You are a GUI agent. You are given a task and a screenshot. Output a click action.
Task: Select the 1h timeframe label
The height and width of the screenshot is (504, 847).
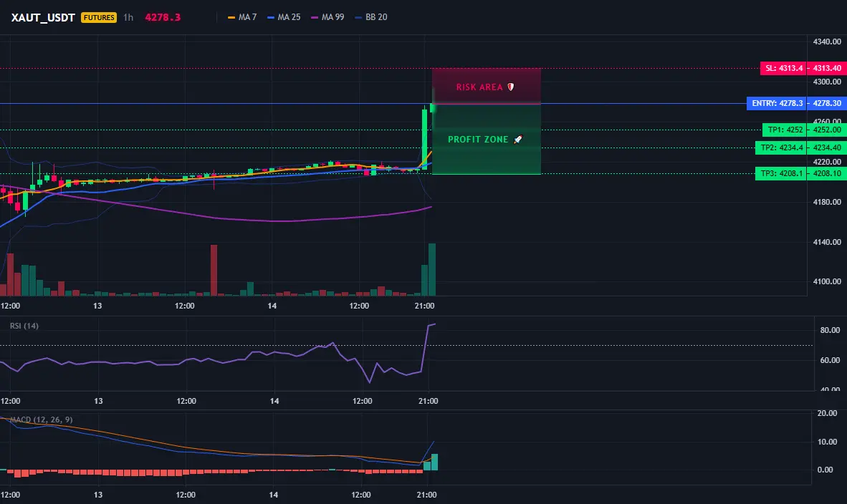coord(128,17)
